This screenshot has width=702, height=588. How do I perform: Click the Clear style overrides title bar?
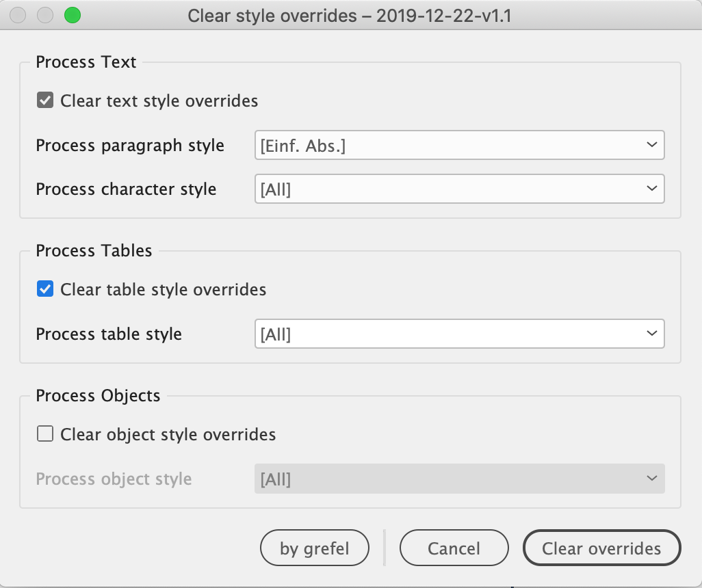point(350,15)
